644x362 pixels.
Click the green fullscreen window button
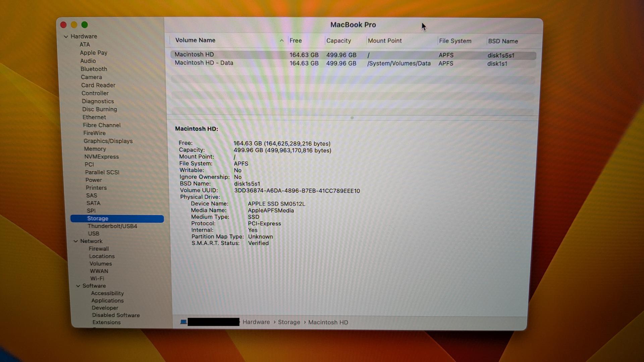[85, 25]
